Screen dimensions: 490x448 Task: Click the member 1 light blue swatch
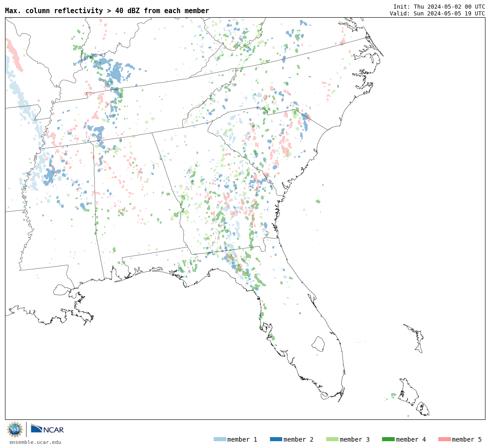(220, 439)
